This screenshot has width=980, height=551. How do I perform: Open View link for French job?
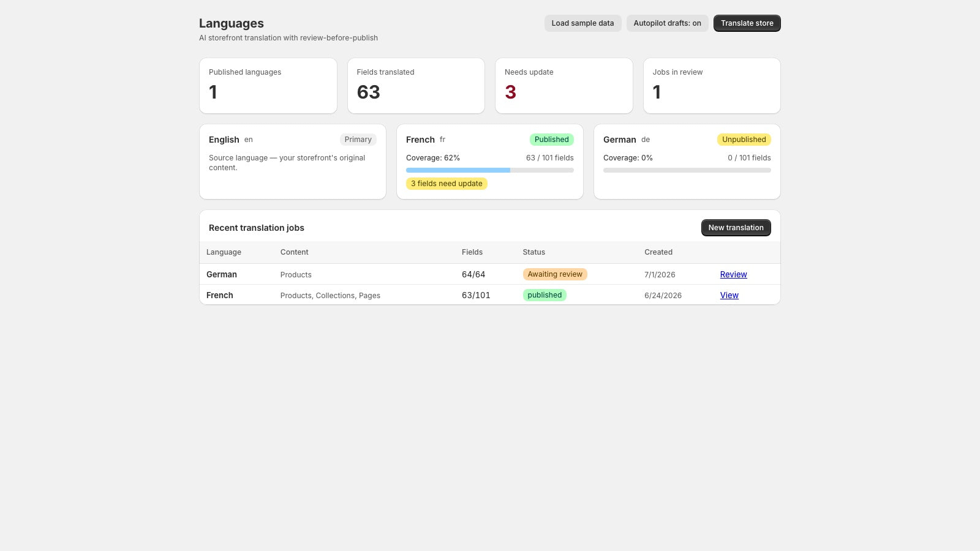point(729,295)
